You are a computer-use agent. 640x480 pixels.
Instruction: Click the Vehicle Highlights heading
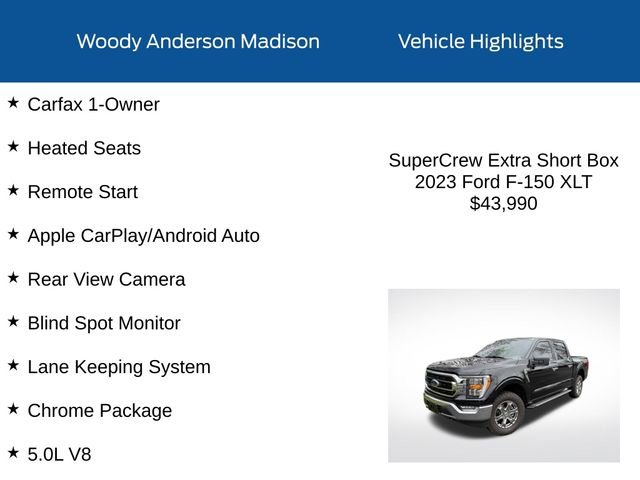tap(480, 41)
